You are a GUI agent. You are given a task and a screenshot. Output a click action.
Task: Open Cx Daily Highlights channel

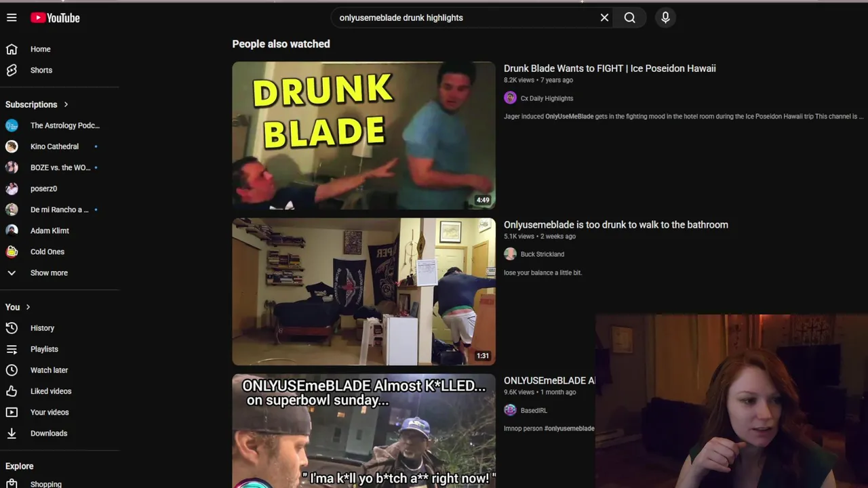[547, 98]
